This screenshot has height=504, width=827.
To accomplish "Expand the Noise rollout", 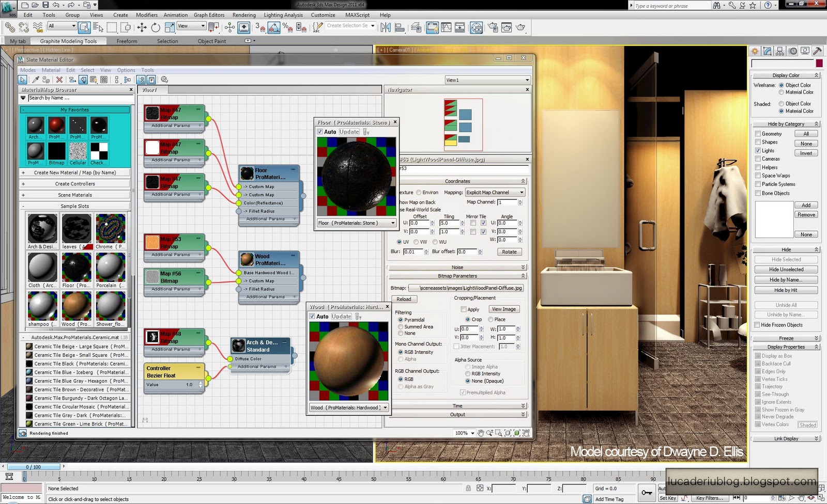I will coord(457,267).
